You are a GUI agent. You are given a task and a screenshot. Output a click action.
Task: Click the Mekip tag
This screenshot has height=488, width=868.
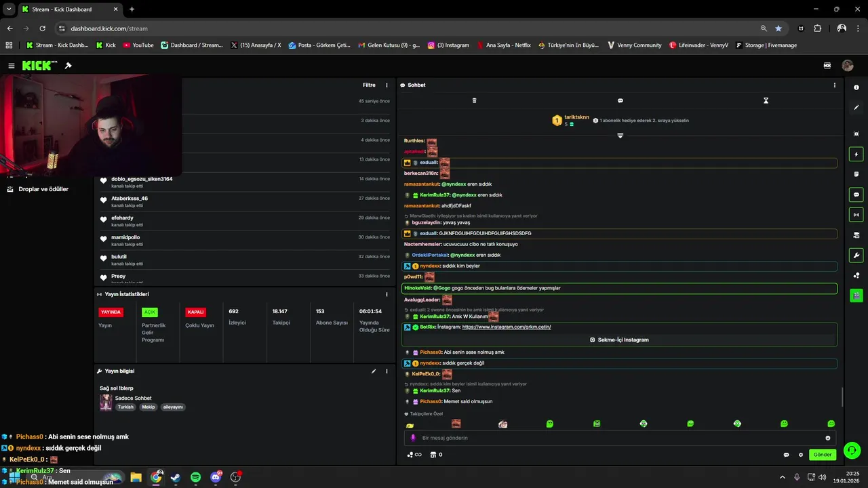(x=149, y=407)
